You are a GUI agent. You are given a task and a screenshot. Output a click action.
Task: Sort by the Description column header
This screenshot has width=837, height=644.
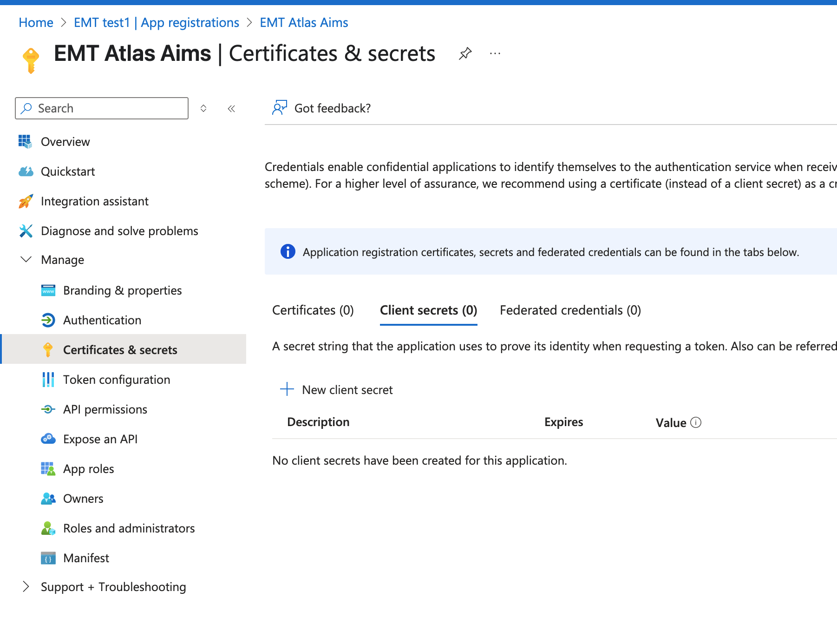[318, 422]
